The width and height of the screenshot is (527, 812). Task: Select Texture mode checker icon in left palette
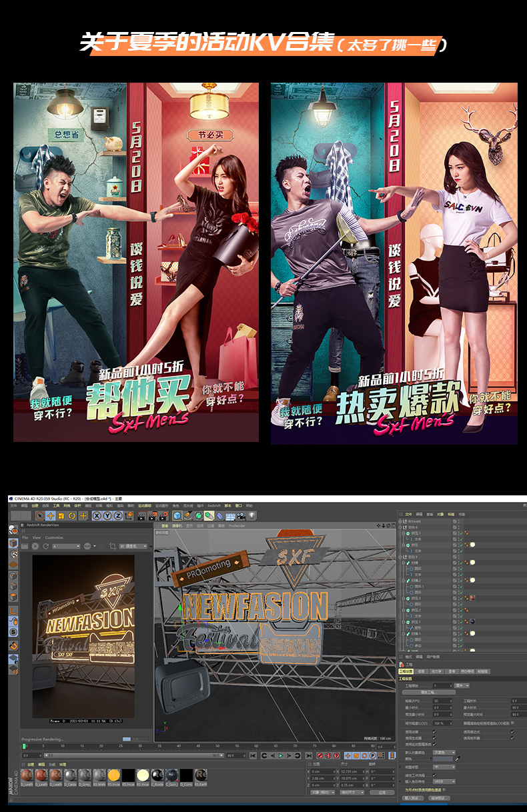tap(13, 555)
